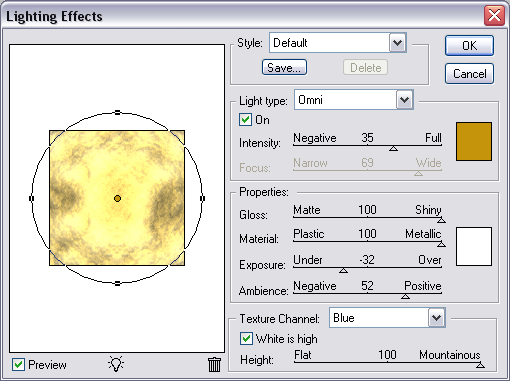Image resolution: width=510 pixels, height=381 pixels.
Task: Click the Cancel button
Action: click(469, 74)
